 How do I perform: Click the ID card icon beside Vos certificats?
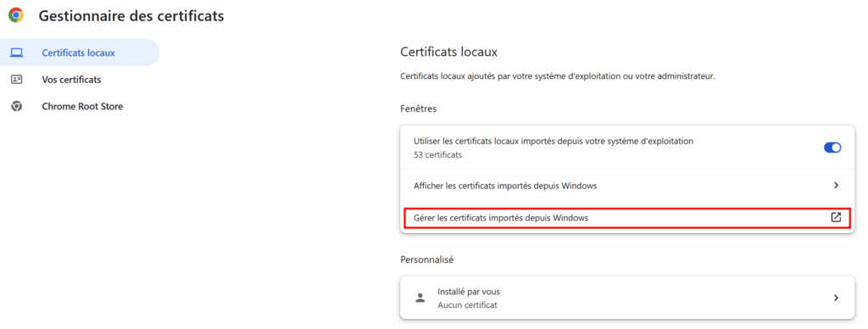17,80
